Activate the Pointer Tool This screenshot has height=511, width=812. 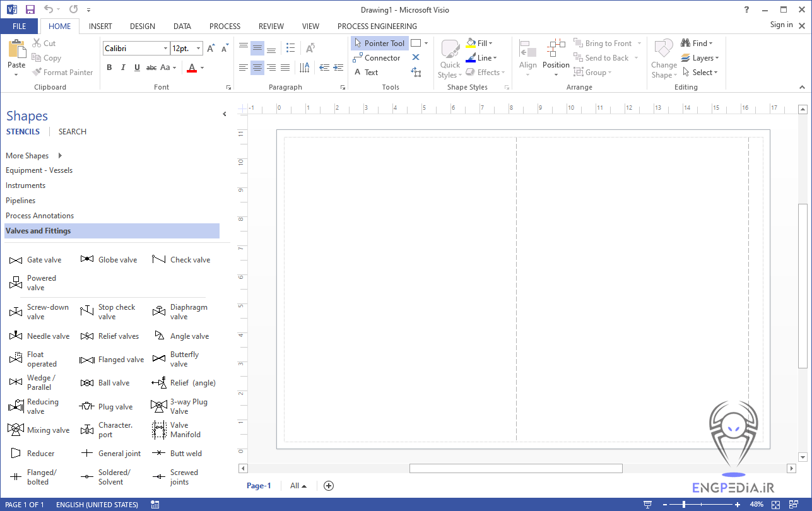pyautogui.click(x=379, y=43)
